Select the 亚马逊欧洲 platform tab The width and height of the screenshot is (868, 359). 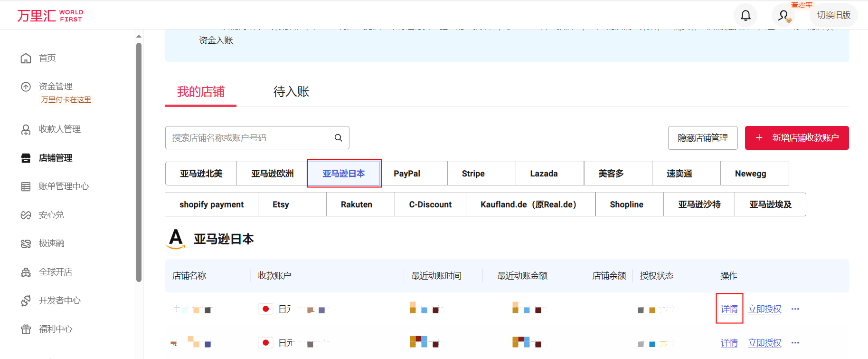pos(273,174)
